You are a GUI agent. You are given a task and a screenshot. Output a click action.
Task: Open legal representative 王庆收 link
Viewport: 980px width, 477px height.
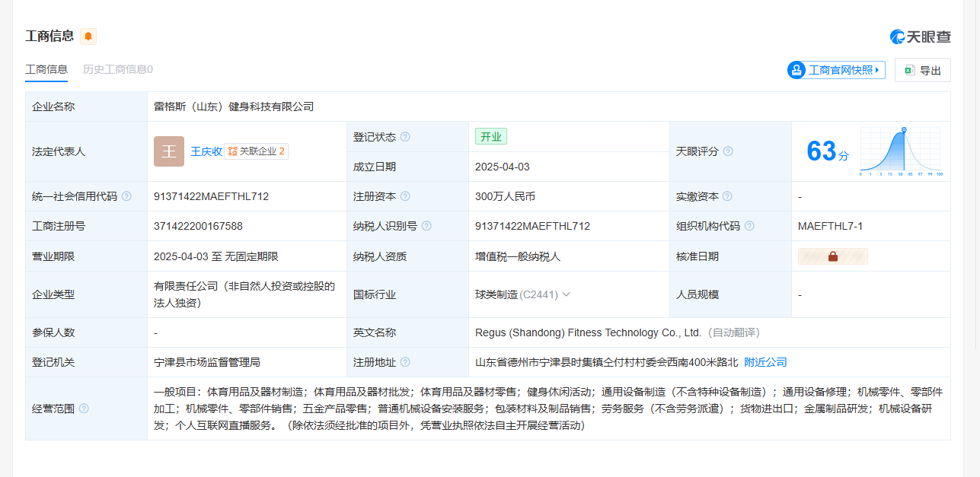[206, 151]
